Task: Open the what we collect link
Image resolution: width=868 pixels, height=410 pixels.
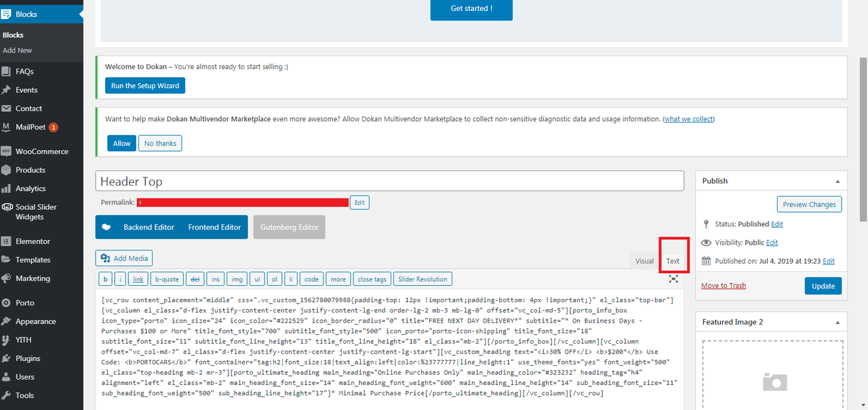Action: tap(688, 119)
